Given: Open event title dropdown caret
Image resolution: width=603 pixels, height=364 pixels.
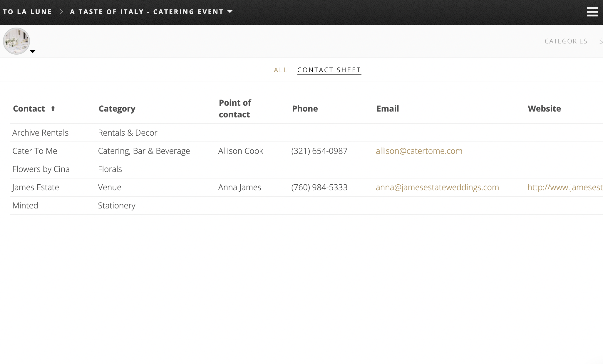Looking at the screenshot, I should coord(230,12).
